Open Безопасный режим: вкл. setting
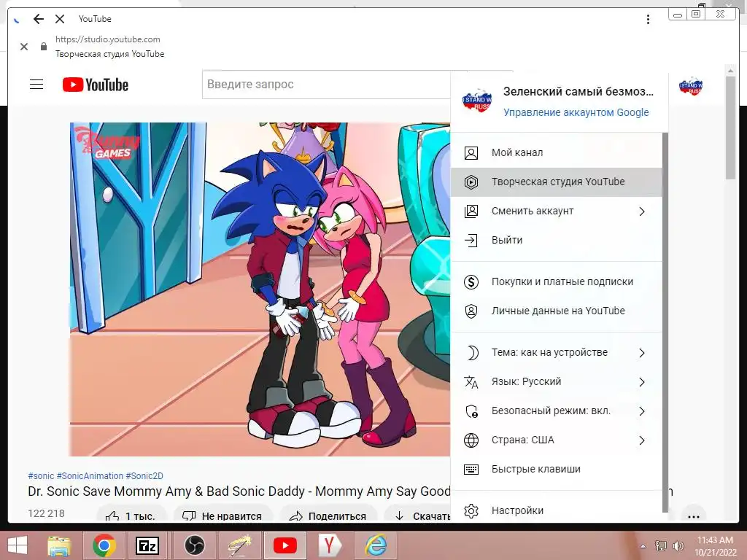 (x=556, y=411)
